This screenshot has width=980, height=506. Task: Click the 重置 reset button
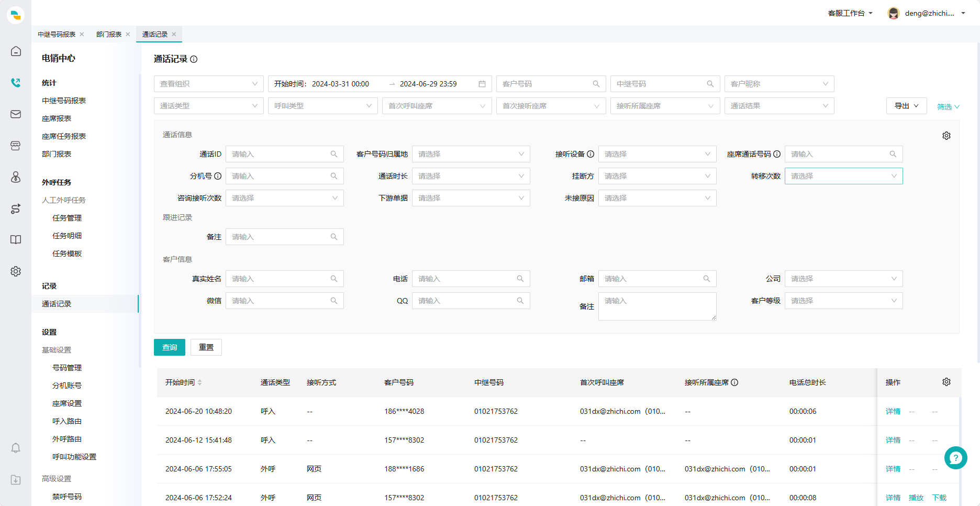(x=206, y=347)
